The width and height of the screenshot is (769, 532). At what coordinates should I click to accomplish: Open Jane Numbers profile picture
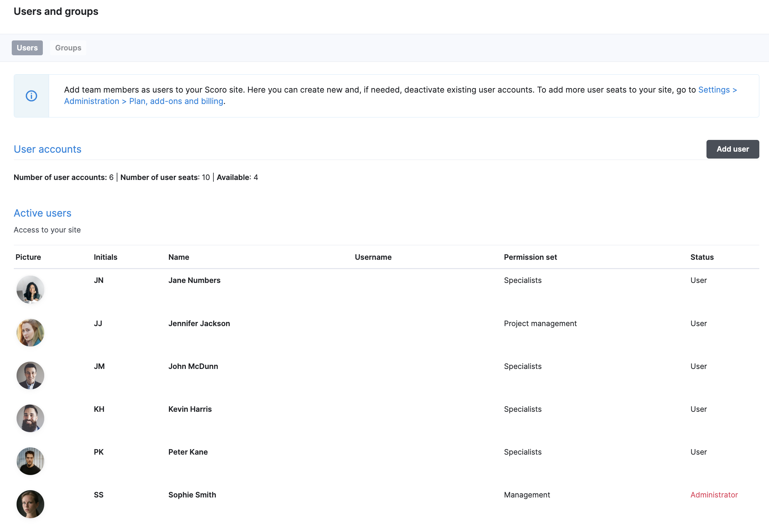click(30, 289)
